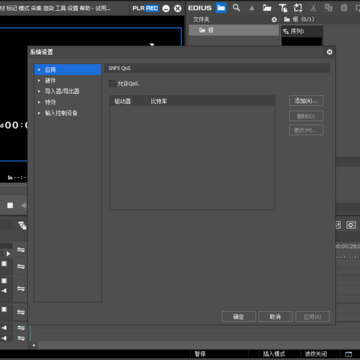Viewport: 360px width, 360px height.
Task: Click the rightmost timeline toolbar fit icon
Action: (351, 225)
